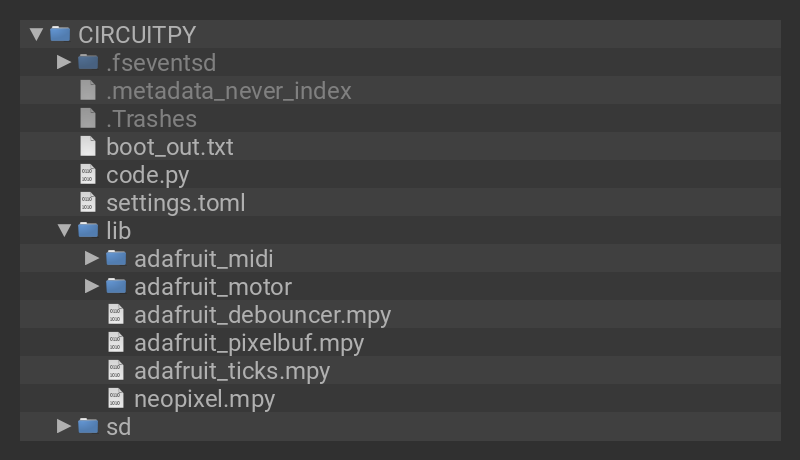Expand the .fseventsd folder
Image resolution: width=800 pixels, height=460 pixels.
64,62
